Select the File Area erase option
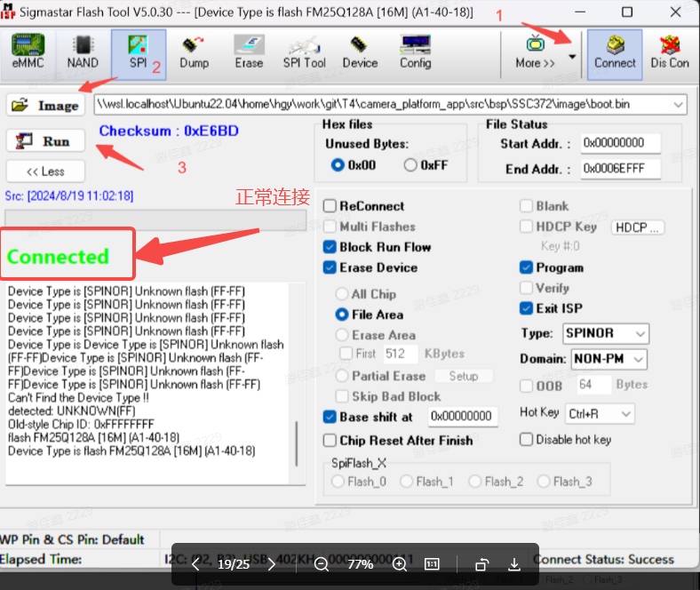Image resolution: width=700 pixels, height=590 pixels. tap(342, 315)
